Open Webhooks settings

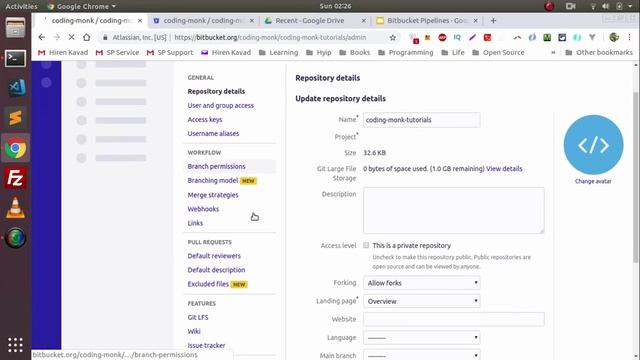coord(203,209)
